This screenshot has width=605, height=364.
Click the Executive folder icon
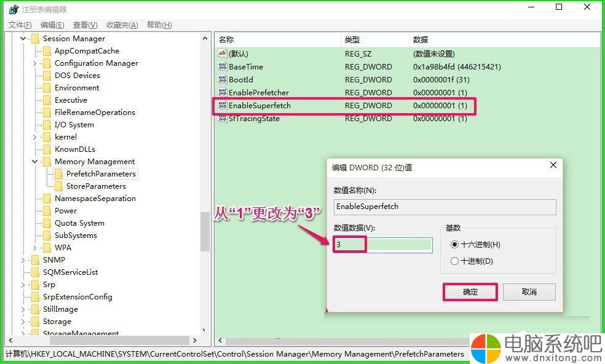tap(47, 100)
